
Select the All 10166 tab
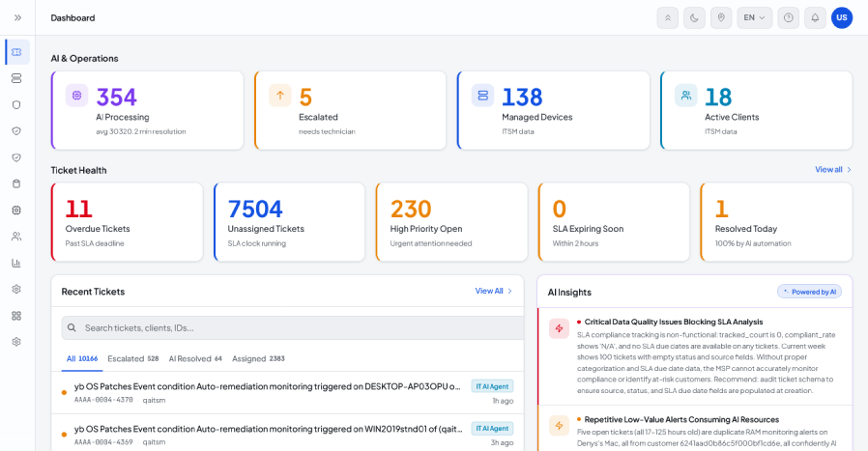pyautogui.click(x=82, y=358)
